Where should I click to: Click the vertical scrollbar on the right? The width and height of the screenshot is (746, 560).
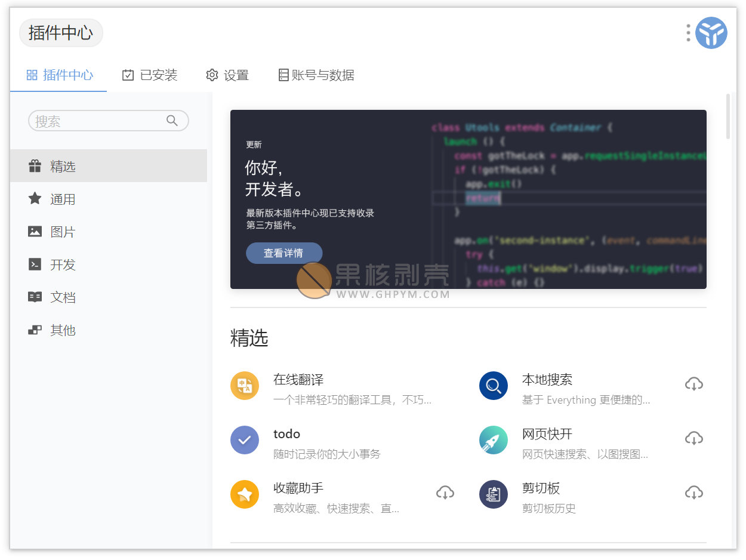[x=727, y=116]
